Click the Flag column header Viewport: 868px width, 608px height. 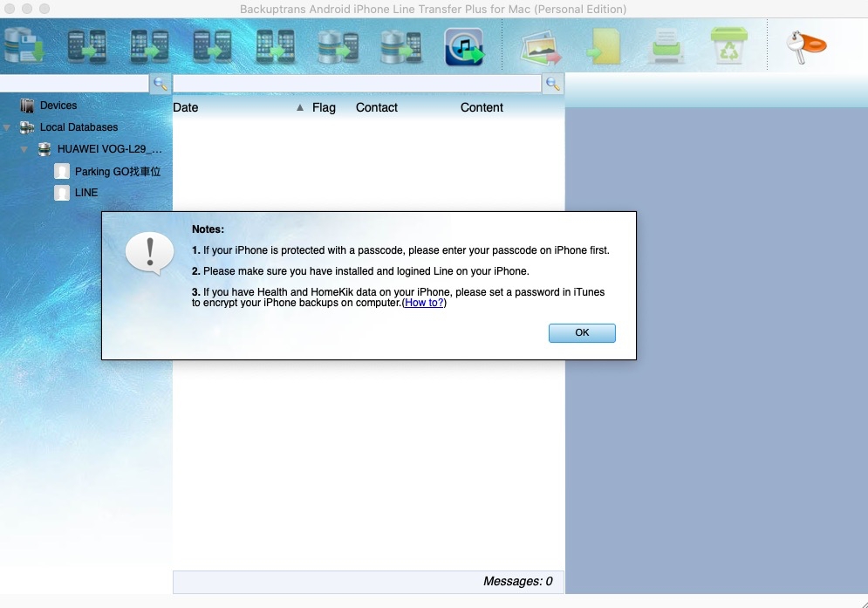[324, 107]
